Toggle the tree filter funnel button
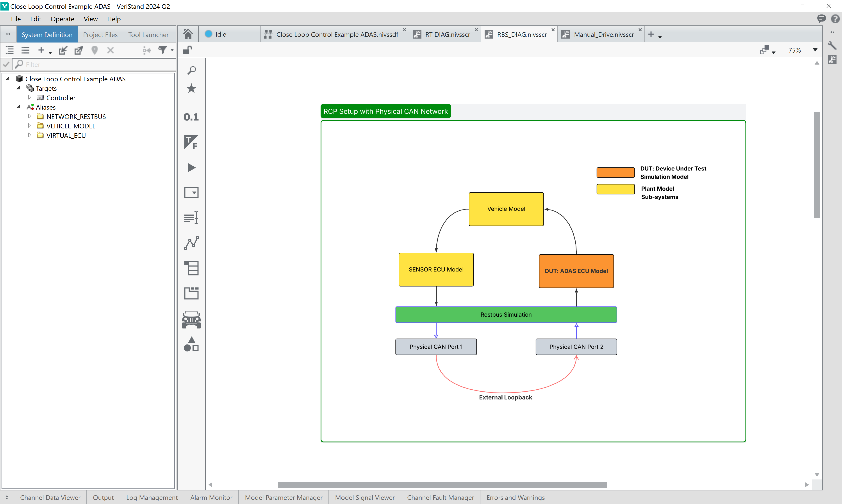 tap(163, 50)
